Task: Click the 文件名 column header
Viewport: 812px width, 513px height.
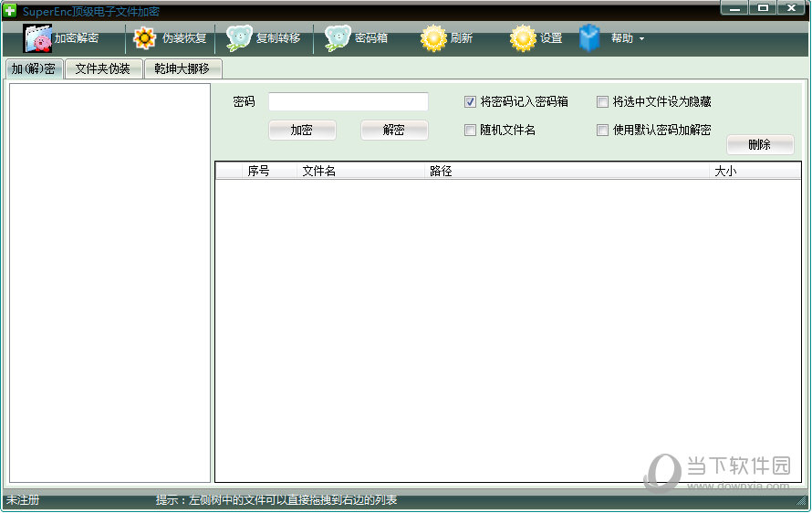Action: coord(360,171)
